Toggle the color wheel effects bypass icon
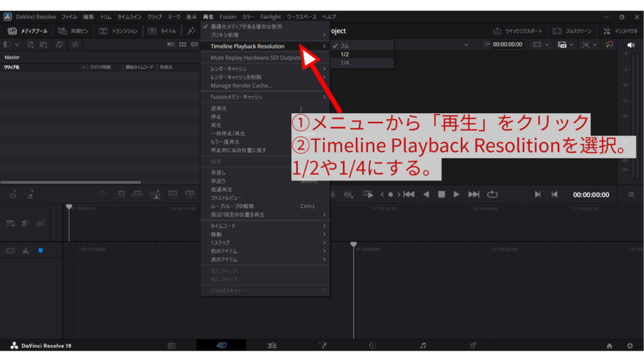The height and width of the screenshot is (362, 644). [x=609, y=45]
